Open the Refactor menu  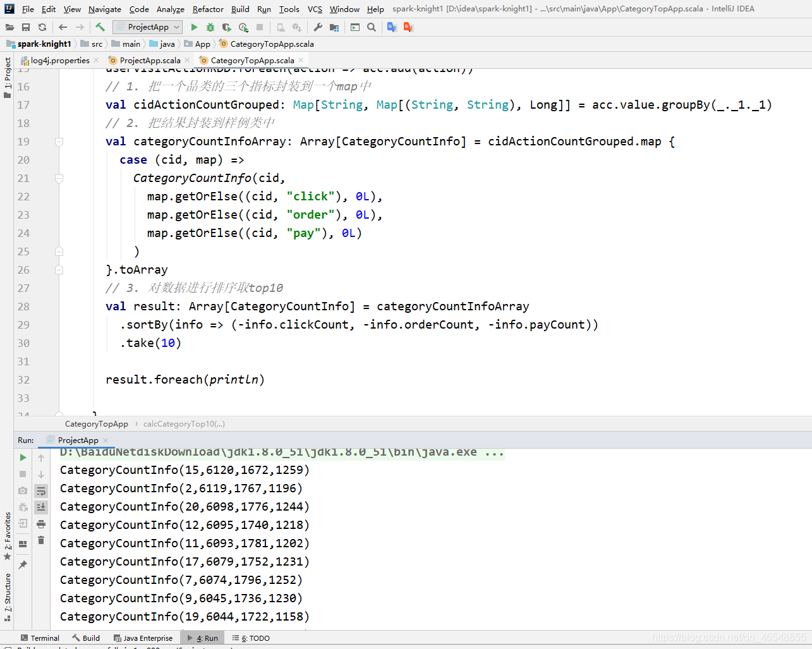pyautogui.click(x=208, y=9)
